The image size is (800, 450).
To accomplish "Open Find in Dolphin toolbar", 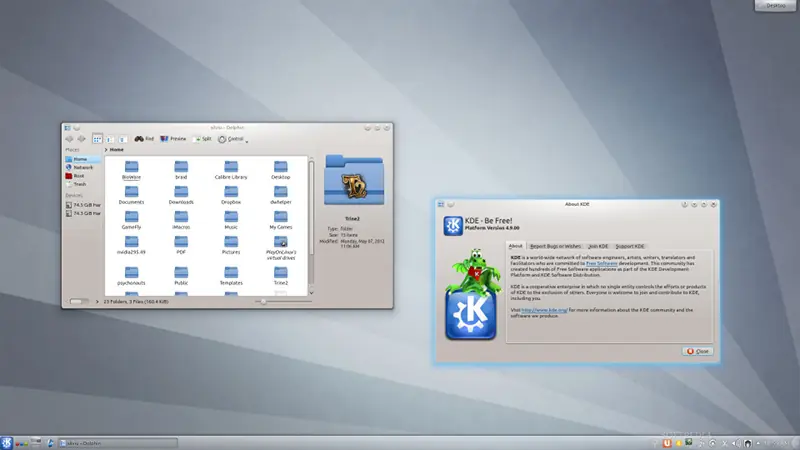I will point(144,139).
